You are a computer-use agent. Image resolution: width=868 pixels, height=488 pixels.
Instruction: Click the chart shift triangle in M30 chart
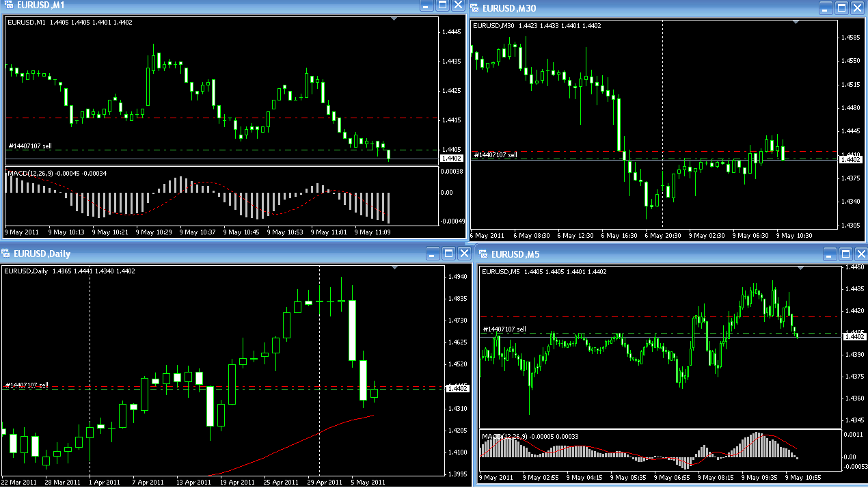[x=795, y=23]
